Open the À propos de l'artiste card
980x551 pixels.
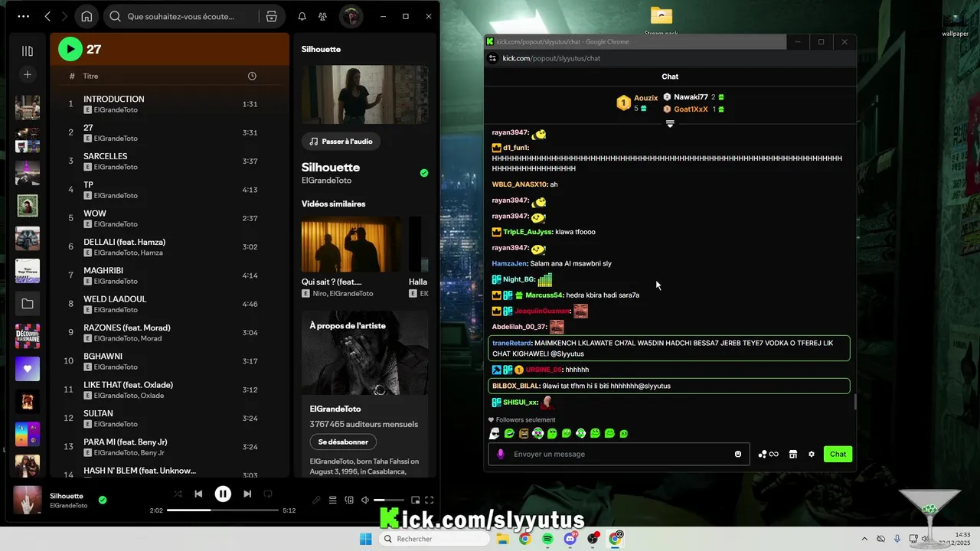click(364, 393)
